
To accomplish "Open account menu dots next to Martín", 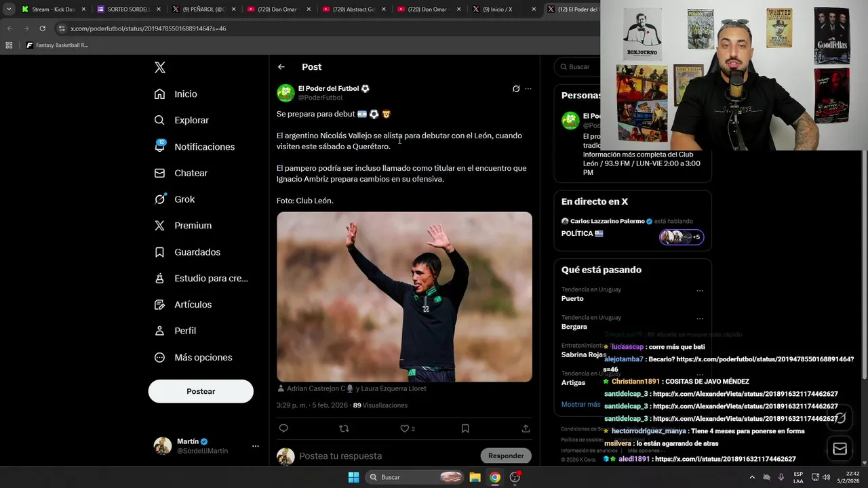I will click(x=256, y=446).
